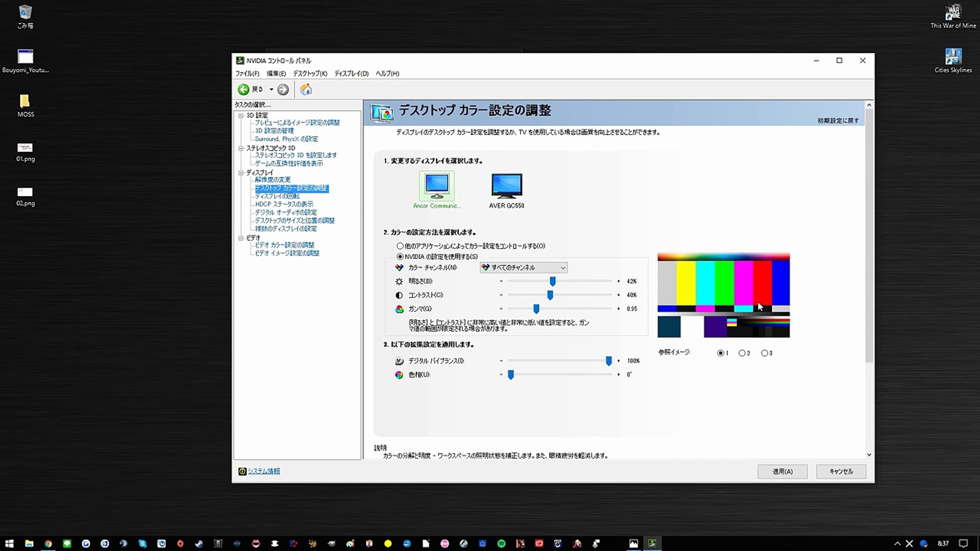Open the ディスプレイ(D) menu
This screenshot has width=980, height=551.
click(351, 73)
